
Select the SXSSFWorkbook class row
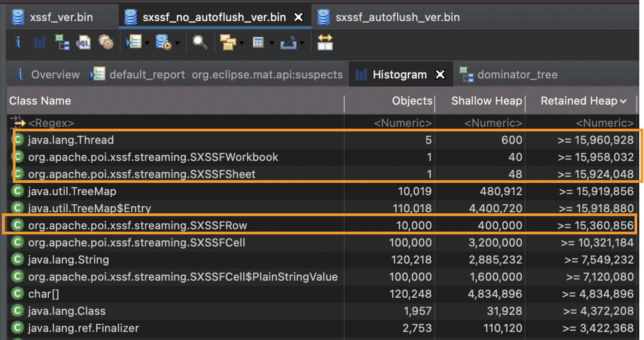[x=321, y=157]
